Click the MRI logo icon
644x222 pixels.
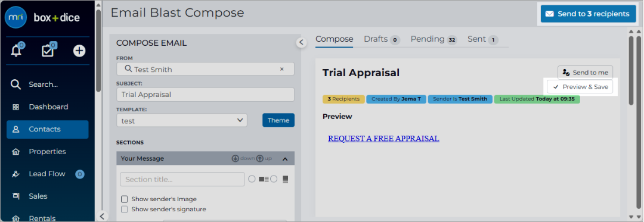point(16,17)
